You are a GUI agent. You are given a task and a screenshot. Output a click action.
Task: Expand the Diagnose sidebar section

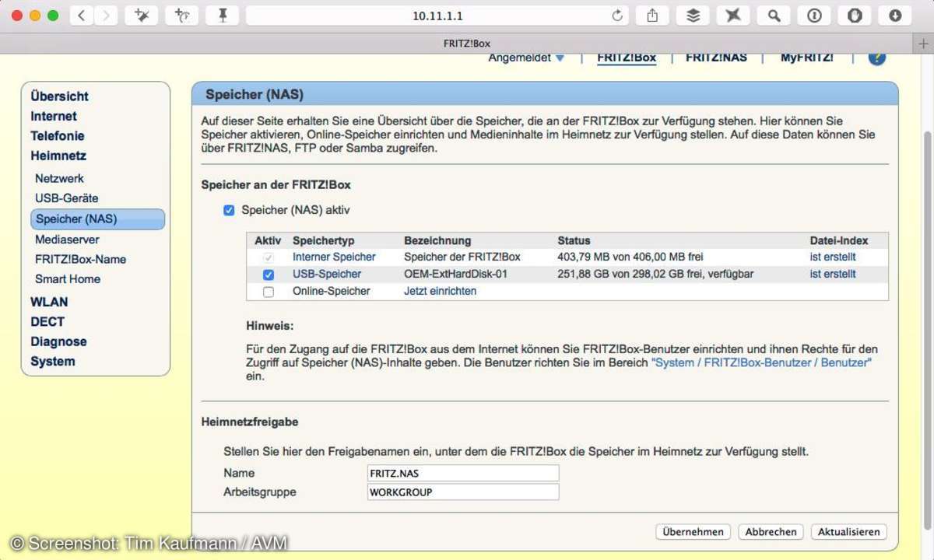tap(58, 342)
